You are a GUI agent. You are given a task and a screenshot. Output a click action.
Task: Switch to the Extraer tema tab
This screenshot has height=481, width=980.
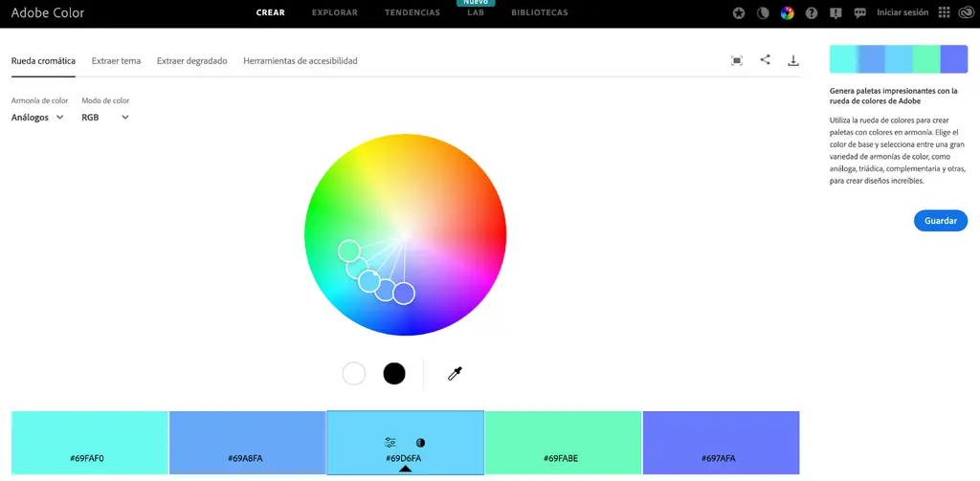[116, 60]
